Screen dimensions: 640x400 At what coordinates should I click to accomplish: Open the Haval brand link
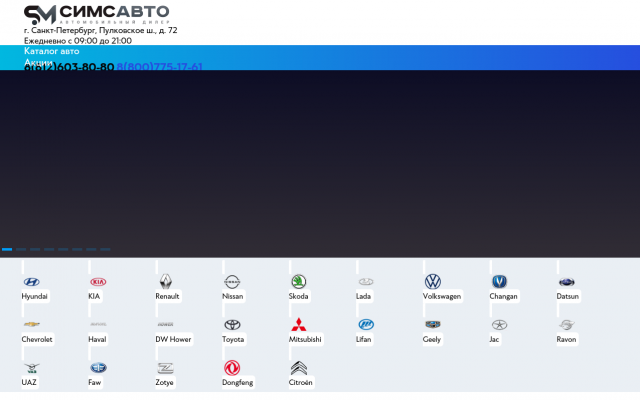click(97, 339)
